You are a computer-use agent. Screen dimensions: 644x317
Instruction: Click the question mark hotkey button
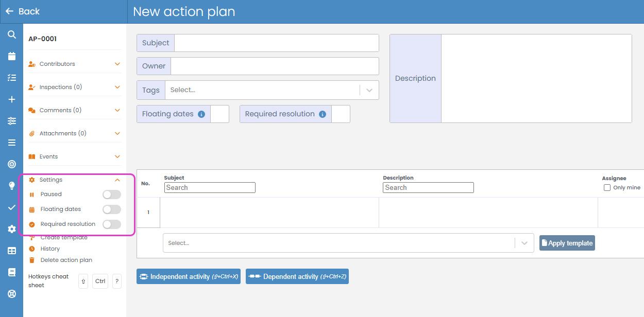tap(117, 281)
